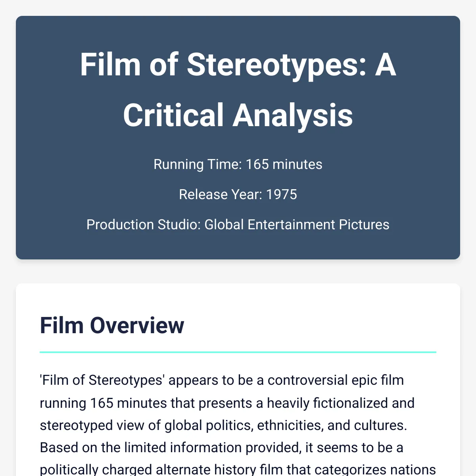Screen dimensions: 476x476
Task: Click the "Critical Analysis" title line
Action: tap(238, 115)
